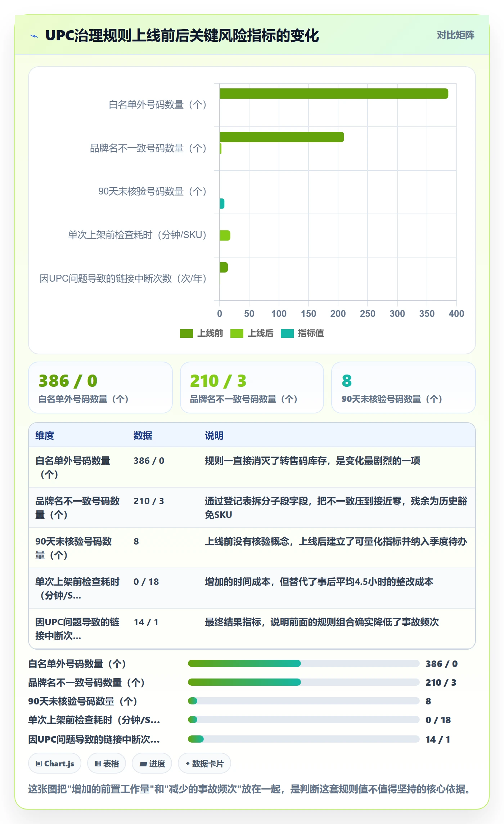Screen dimensions: 504x824
Task: Select table row 白名单外号码数量 name cell
Action: tap(78, 467)
